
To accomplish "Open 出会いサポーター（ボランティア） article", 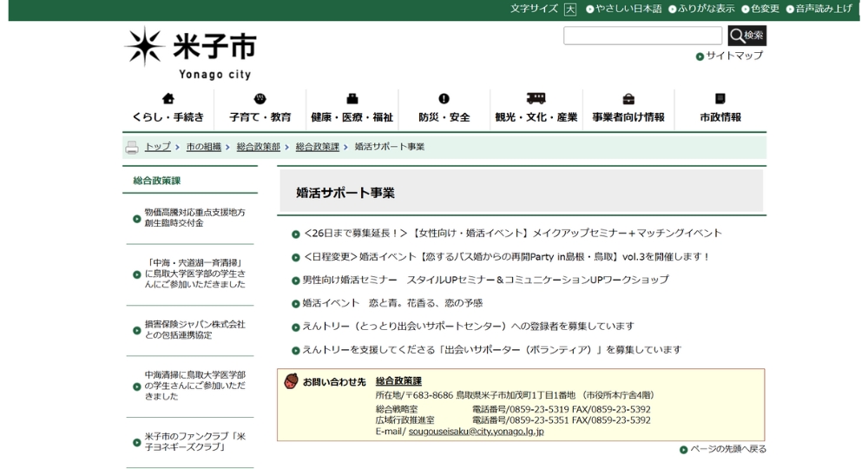I will coord(492,350).
